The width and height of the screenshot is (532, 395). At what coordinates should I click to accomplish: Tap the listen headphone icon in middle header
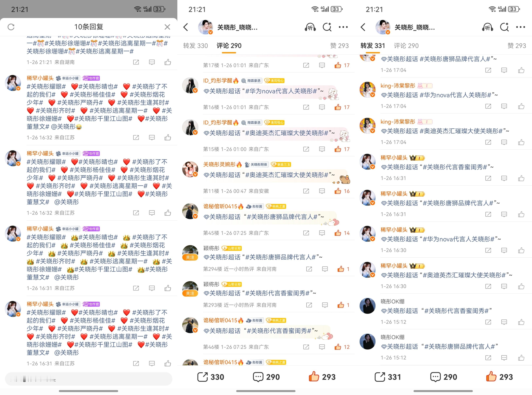tap(310, 27)
